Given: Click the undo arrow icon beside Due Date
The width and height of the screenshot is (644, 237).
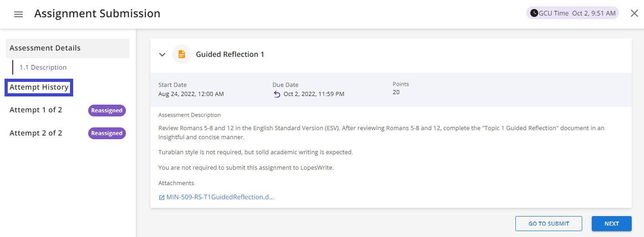Looking at the screenshot, I should click(277, 94).
